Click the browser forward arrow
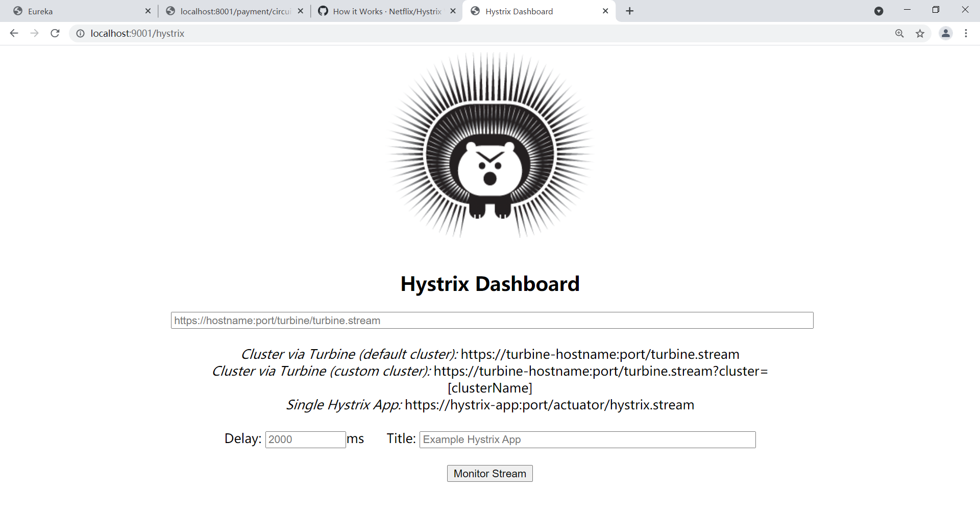The image size is (980, 514). [34, 33]
